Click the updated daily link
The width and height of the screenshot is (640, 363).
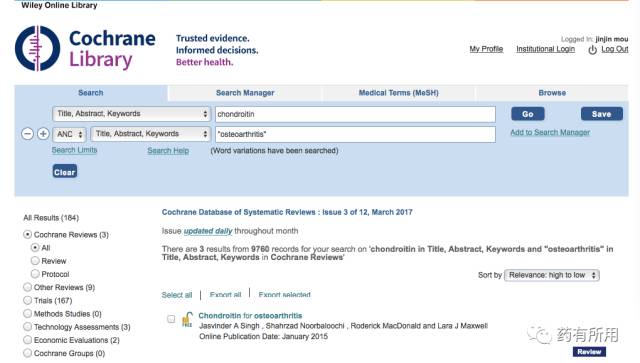(x=208, y=231)
